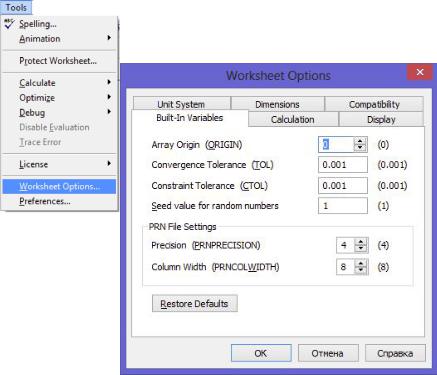
Task: Click the Constraint Tolerance (CTOL) label
Action: [x=209, y=186]
